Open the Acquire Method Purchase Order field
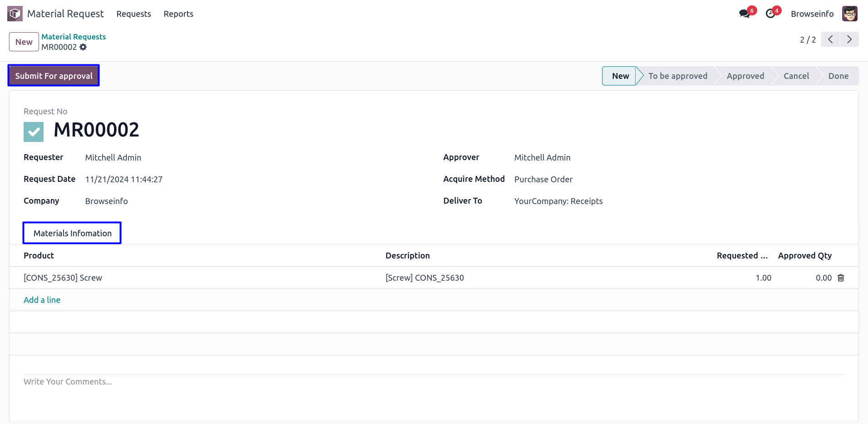Image resolution: width=868 pixels, height=424 pixels. tap(543, 180)
